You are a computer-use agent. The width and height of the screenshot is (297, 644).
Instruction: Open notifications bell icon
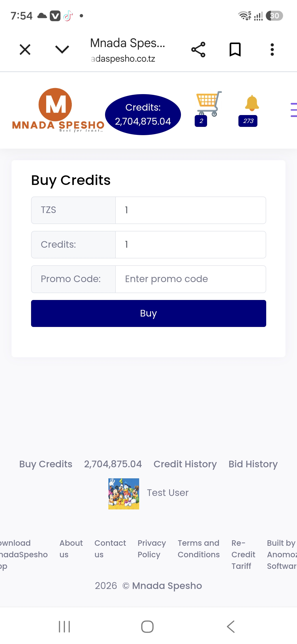tap(252, 103)
